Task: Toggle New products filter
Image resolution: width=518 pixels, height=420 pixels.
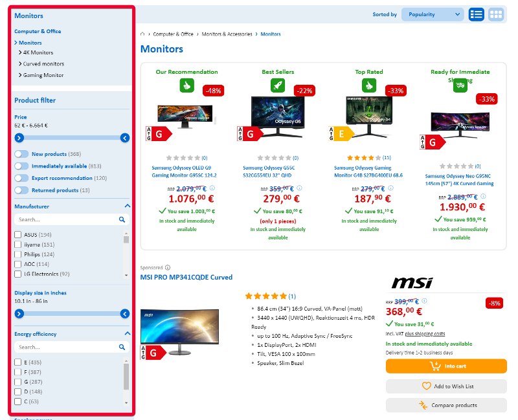Action: point(21,154)
